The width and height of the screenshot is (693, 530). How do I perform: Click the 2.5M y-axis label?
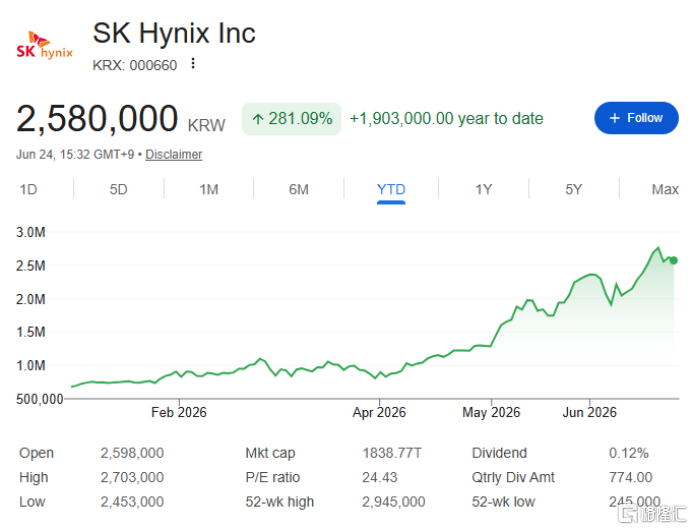(x=30, y=266)
